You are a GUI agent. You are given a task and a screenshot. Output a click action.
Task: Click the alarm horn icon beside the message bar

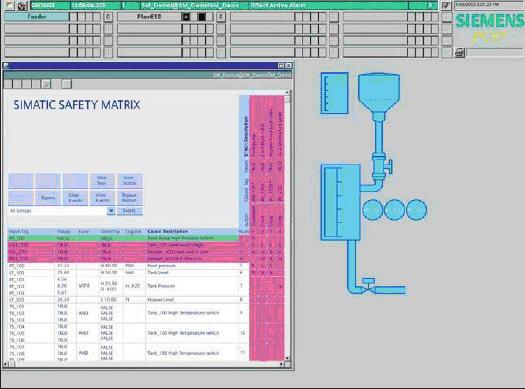pyautogui.click(x=22, y=5)
